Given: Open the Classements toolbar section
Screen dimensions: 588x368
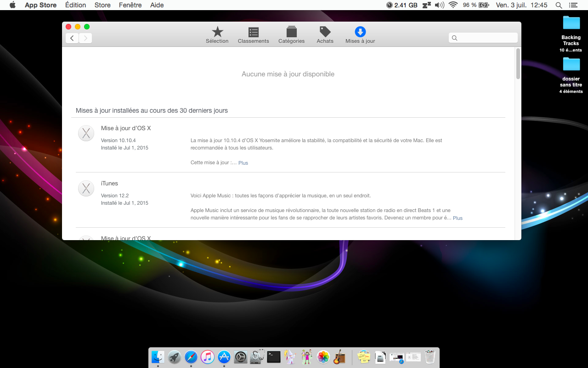Looking at the screenshot, I should pyautogui.click(x=253, y=35).
